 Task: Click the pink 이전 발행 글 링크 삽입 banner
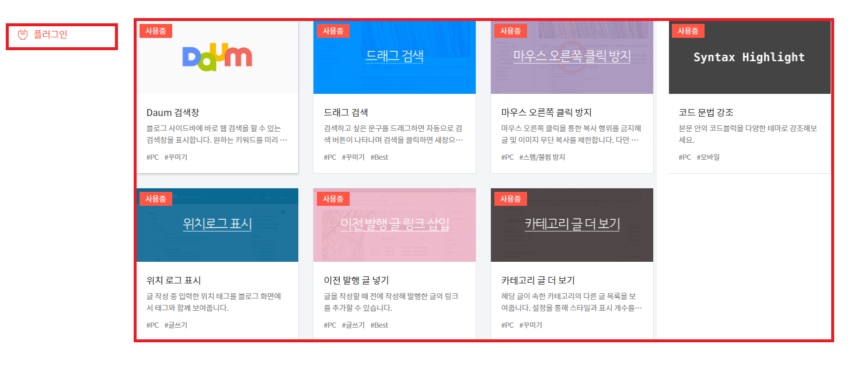point(394,224)
